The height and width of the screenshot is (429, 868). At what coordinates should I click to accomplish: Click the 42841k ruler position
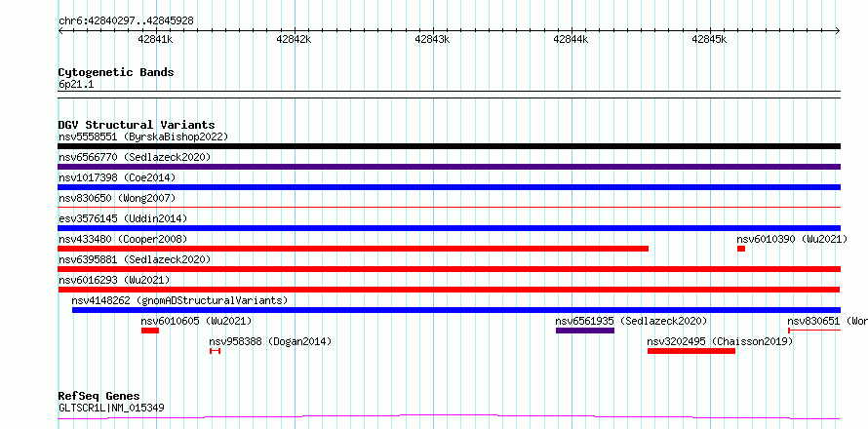[155, 39]
